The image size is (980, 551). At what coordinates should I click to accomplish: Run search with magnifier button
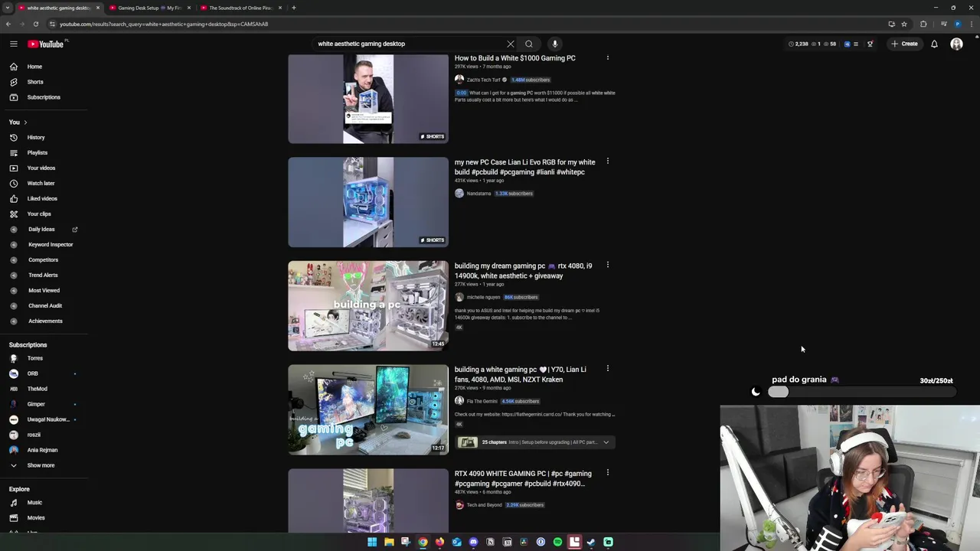(528, 44)
